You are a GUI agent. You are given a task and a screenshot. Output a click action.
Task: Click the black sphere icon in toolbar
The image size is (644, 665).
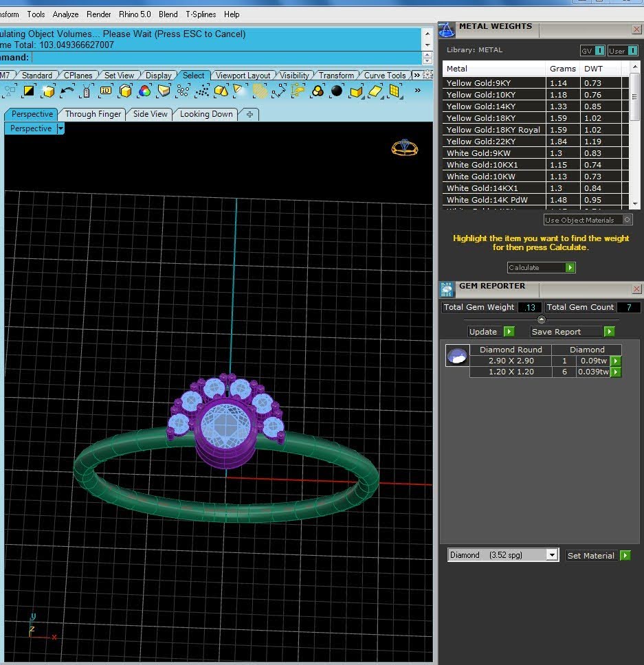[336, 91]
